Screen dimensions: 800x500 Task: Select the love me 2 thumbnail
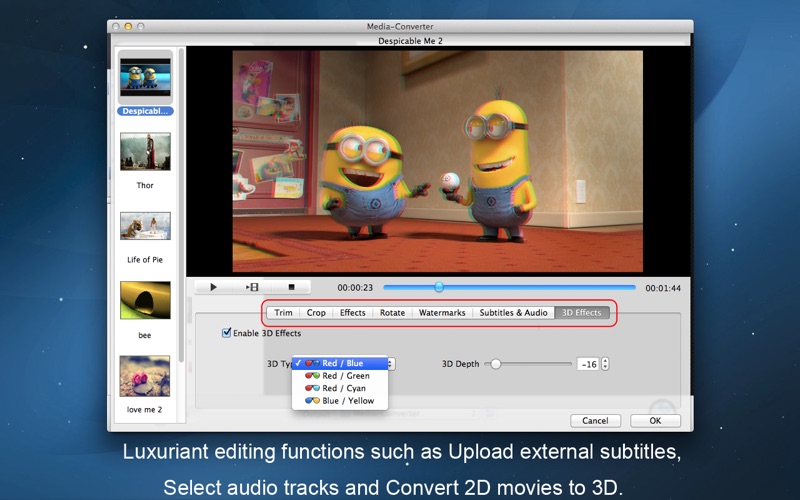click(145, 376)
